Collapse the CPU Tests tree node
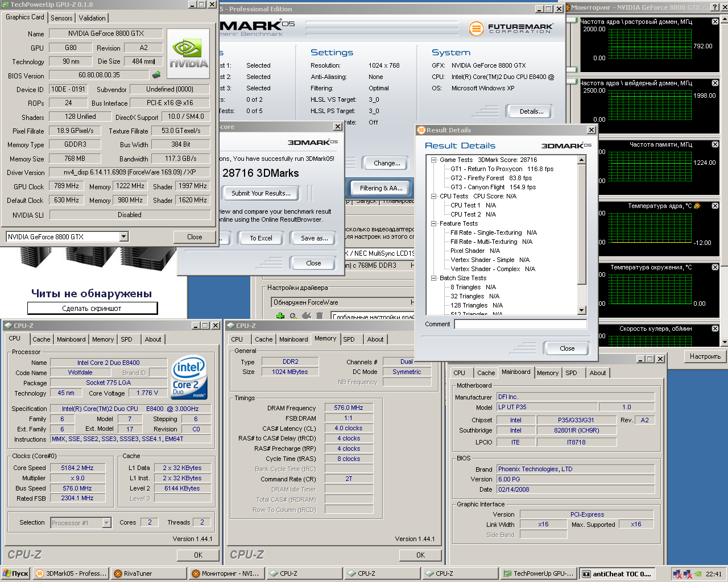The height and width of the screenshot is (582, 728). [433, 196]
